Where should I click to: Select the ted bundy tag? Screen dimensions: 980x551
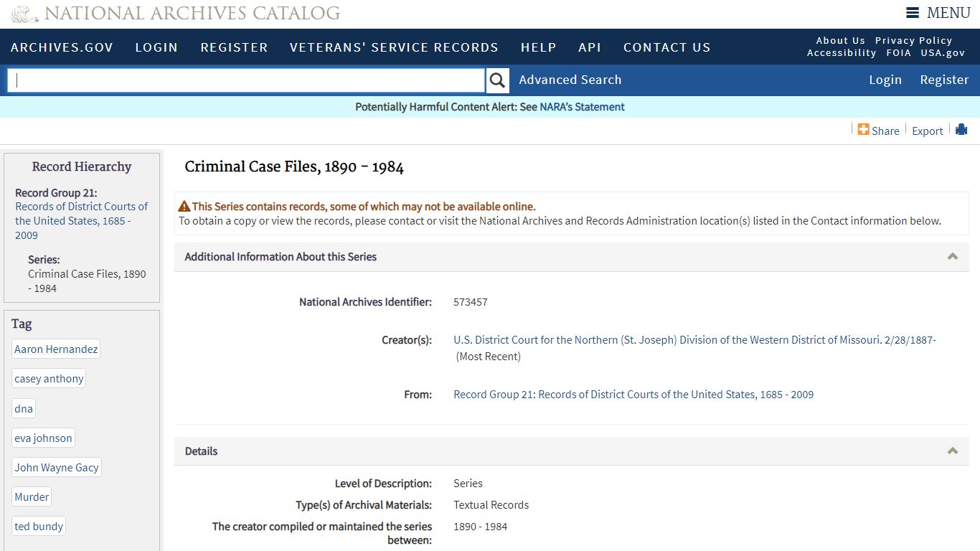[x=39, y=527]
